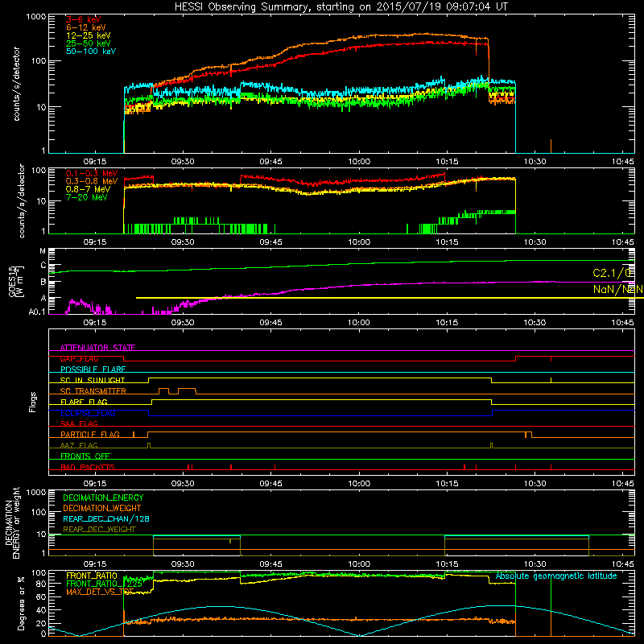Viewport: 644px width, 644px height.
Task: Click the PARTICLE_FLAG label
Action: tap(90, 434)
